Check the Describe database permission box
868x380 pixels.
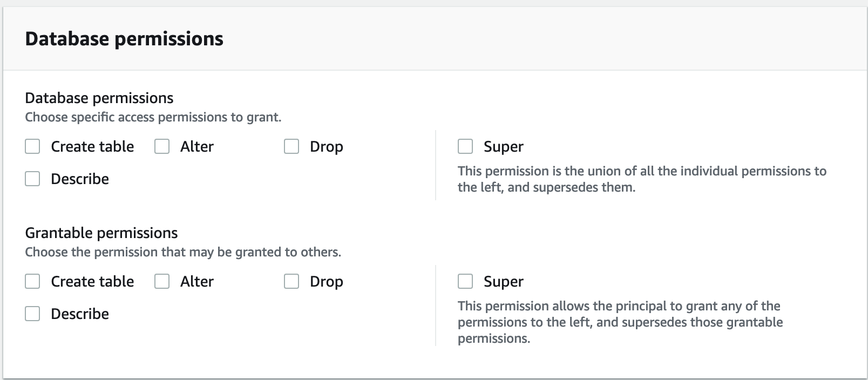[32, 178]
